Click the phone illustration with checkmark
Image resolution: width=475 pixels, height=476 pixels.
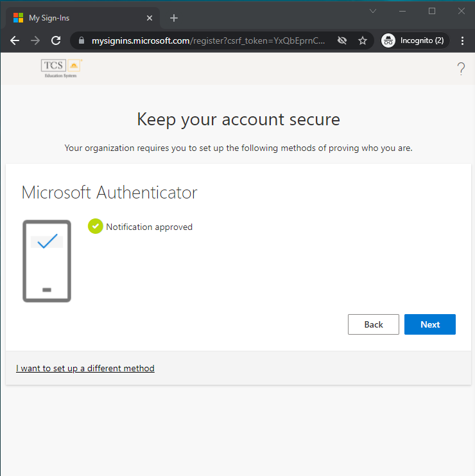(x=47, y=261)
